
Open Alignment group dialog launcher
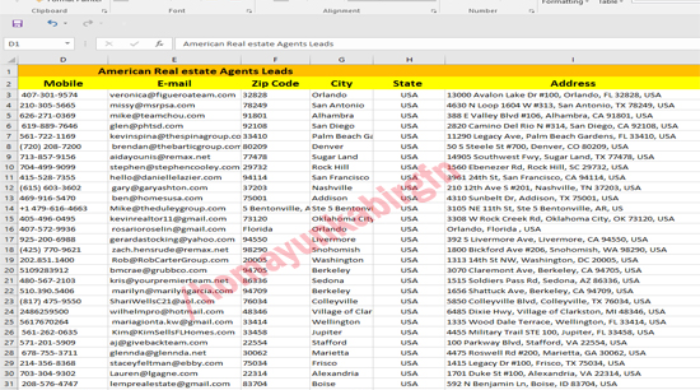point(433,11)
